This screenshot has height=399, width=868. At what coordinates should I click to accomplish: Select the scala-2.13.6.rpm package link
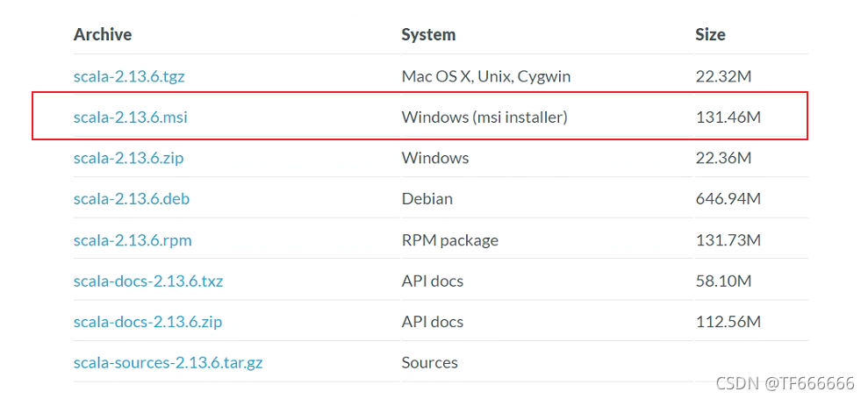click(x=133, y=240)
